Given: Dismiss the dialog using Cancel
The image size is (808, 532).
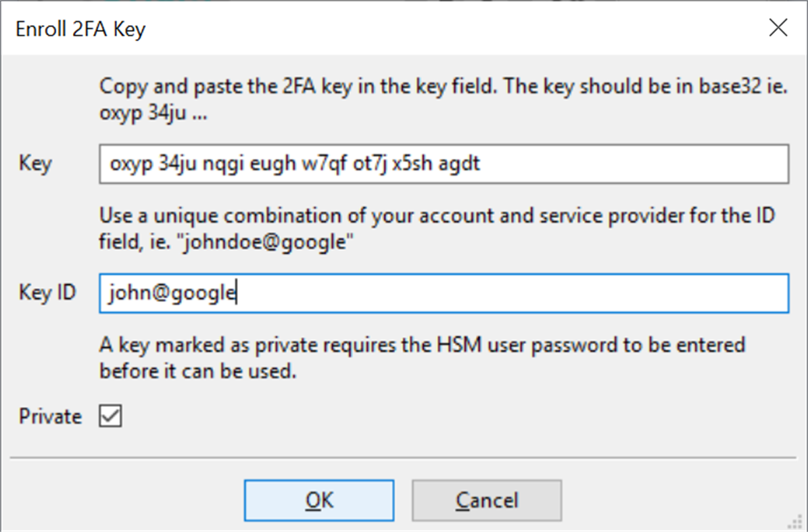Looking at the screenshot, I should pyautogui.click(x=486, y=500).
